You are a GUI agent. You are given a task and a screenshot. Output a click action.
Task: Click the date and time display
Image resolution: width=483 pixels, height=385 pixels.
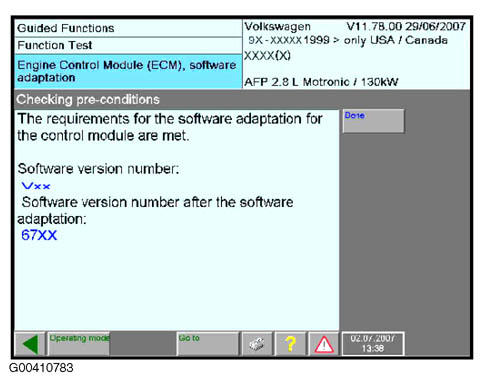click(373, 344)
